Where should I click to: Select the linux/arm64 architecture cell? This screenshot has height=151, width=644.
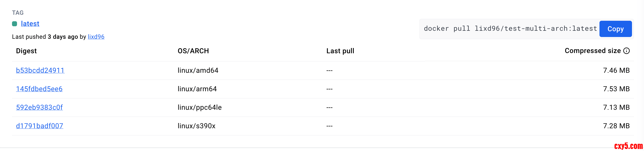click(x=197, y=89)
